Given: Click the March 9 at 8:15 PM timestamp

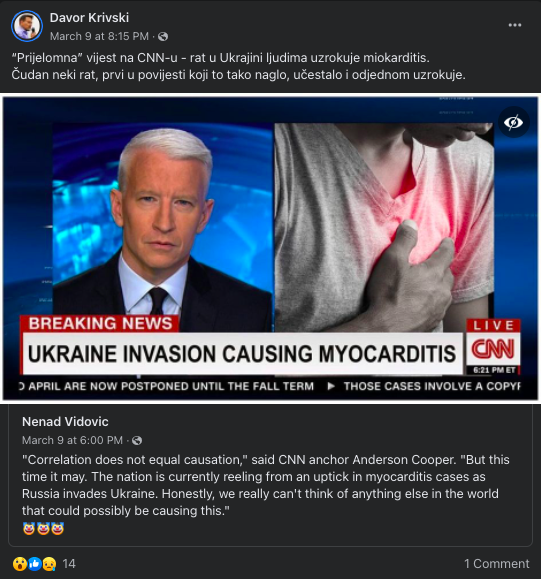Looking at the screenshot, I should pyautogui.click(x=99, y=37).
